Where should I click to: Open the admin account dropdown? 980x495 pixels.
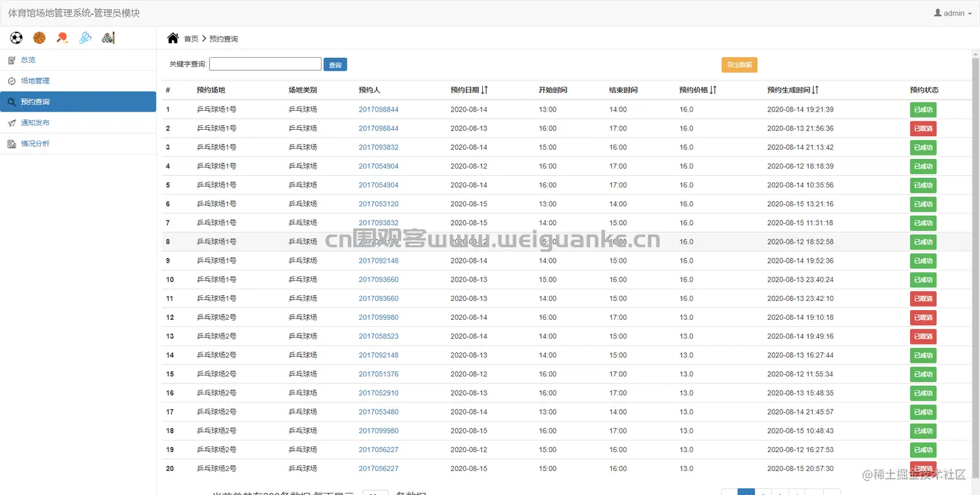(x=953, y=13)
